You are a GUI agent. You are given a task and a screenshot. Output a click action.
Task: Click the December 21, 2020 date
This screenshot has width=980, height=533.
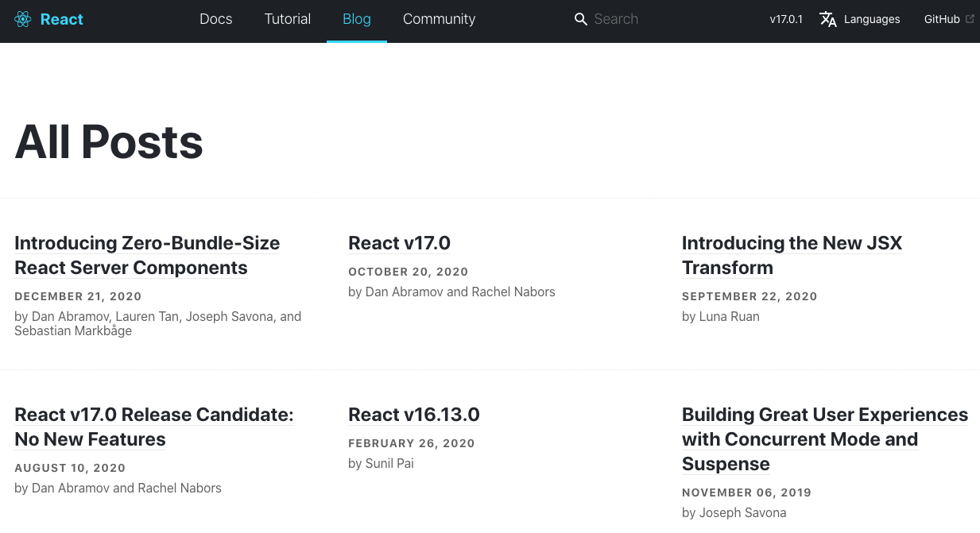[78, 296]
